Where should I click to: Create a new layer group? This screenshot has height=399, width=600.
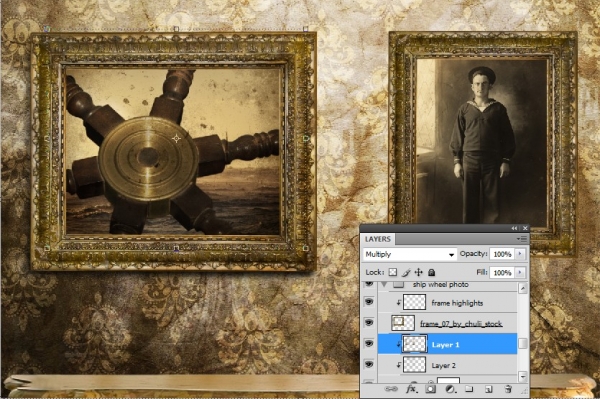point(469,389)
